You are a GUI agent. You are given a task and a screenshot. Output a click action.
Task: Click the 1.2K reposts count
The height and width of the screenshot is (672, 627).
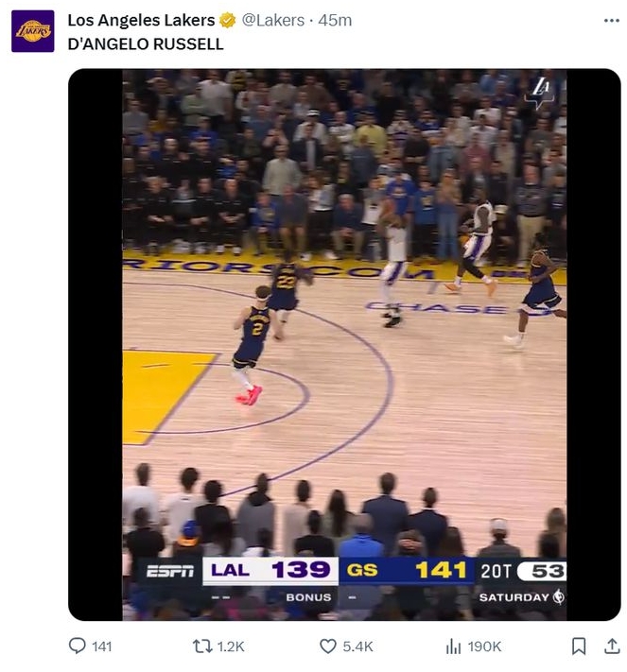[x=231, y=646]
